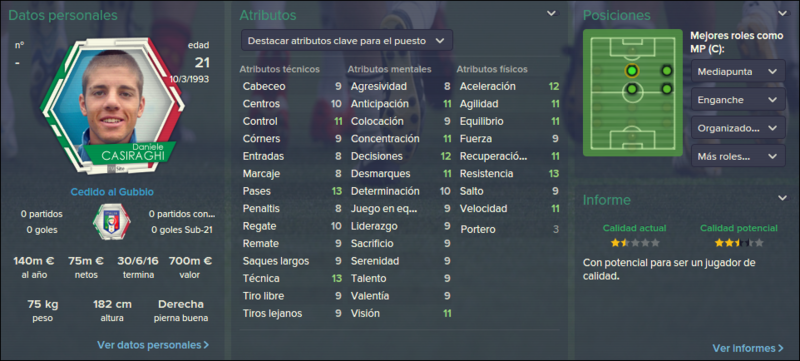This screenshot has height=361, width=800.
Task: Open the Ver datos personales link
Action: (153, 345)
